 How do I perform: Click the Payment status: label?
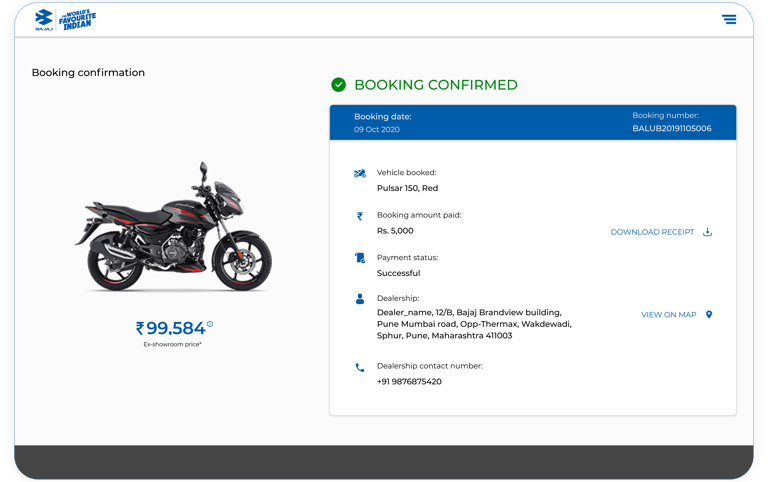pos(408,258)
